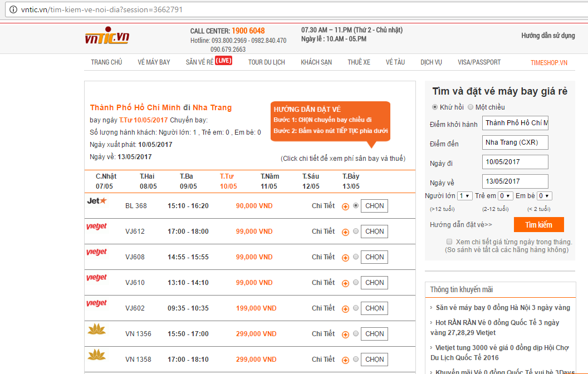Expand details plus icon for flight VN 1358
This screenshot has height=374, width=588.
tap(345, 360)
